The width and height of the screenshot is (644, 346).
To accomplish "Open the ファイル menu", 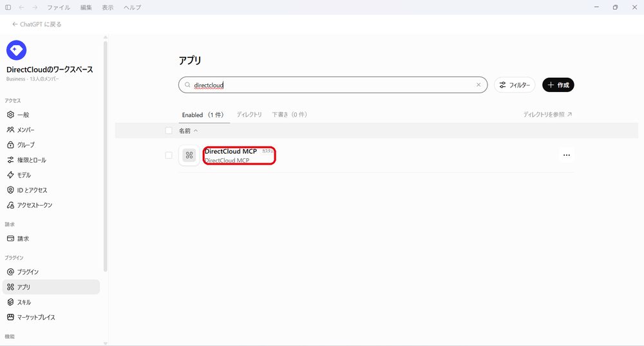I will pos(59,7).
